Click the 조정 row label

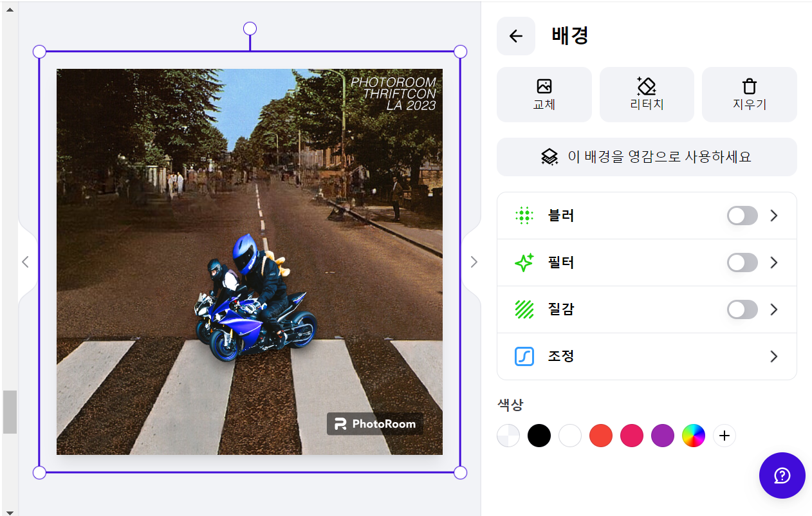pyautogui.click(x=561, y=356)
